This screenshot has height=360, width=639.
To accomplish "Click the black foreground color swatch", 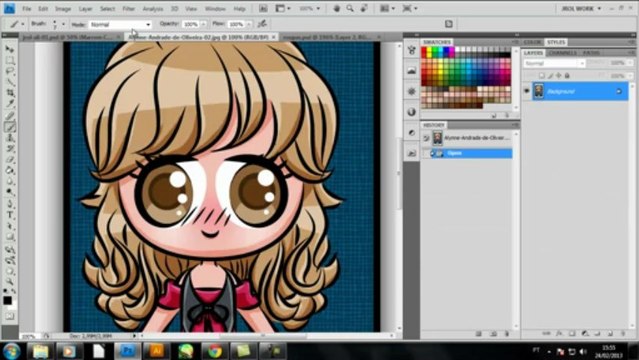I will [7, 300].
